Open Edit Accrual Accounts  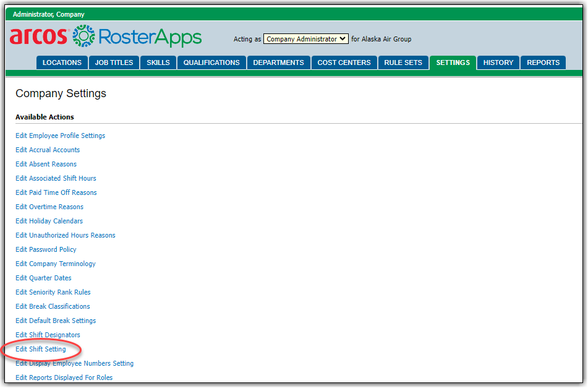[48, 150]
